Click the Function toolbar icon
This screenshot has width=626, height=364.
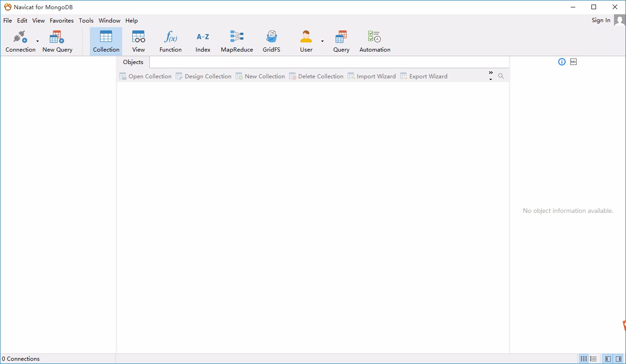pyautogui.click(x=171, y=41)
